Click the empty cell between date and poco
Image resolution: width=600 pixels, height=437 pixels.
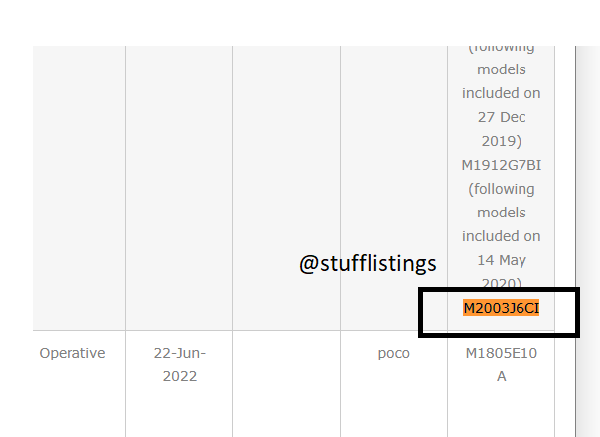tap(286, 384)
